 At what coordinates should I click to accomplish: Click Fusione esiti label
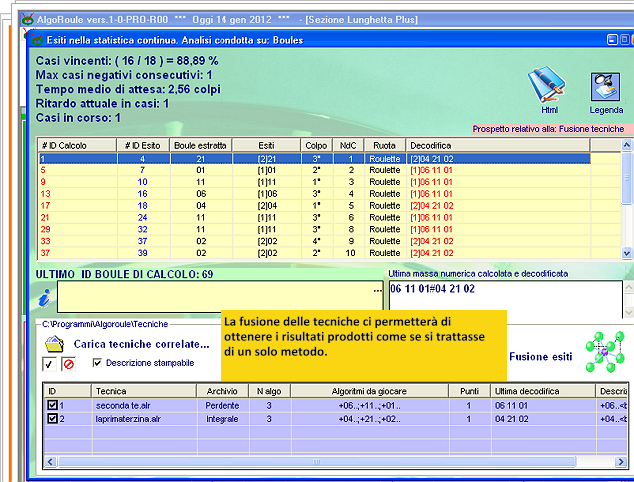tap(541, 356)
